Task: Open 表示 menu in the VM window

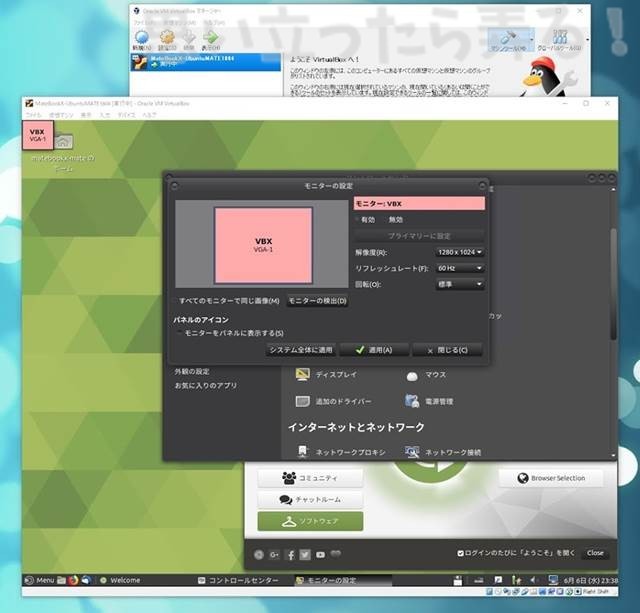Action: click(x=86, y=115)
